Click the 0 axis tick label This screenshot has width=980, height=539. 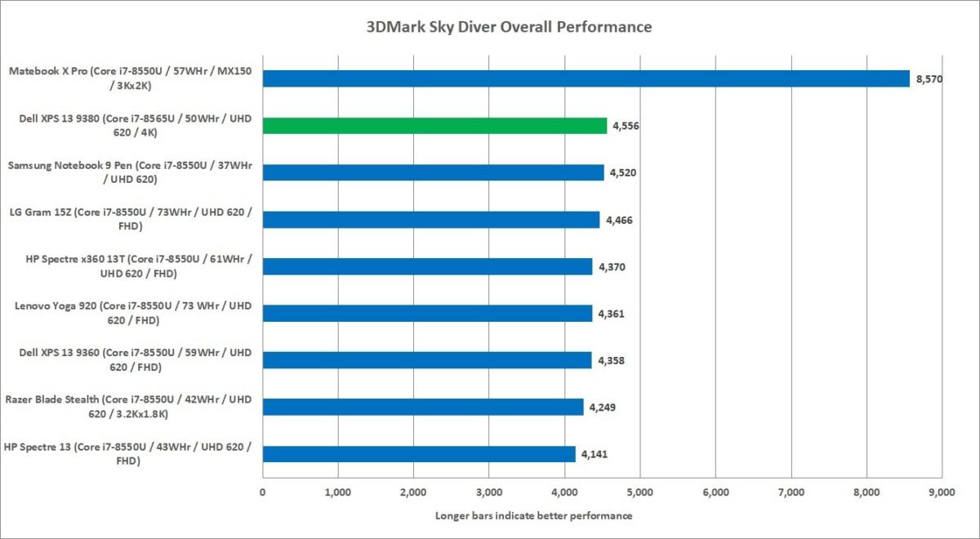tap(262, 492)
